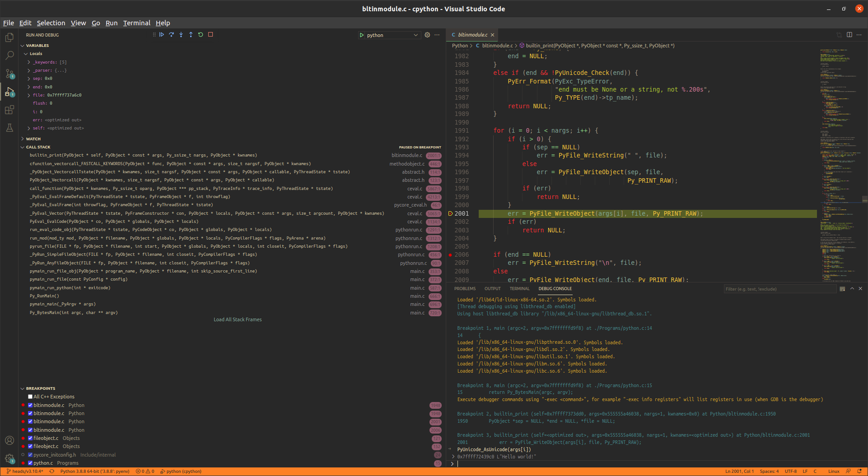This screenshot has height=476, width=868.
Task: Switch to the OUTPUT tab
Action: (x=492, y=289)
